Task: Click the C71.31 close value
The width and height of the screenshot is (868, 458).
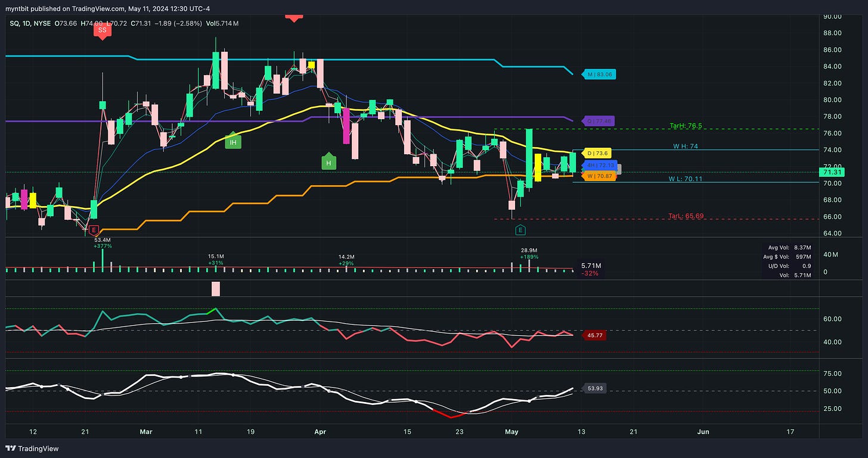Action: [x=142, y=23]
